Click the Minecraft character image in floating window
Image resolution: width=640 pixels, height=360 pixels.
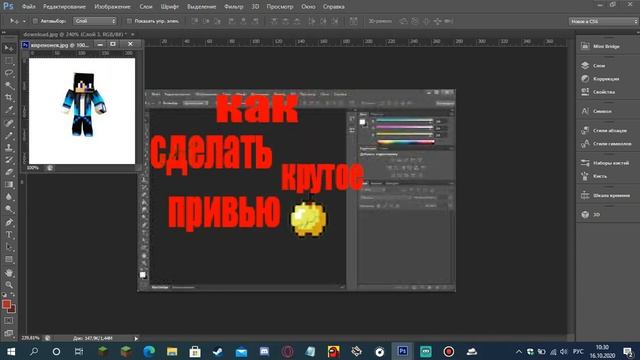pos(84,105)
